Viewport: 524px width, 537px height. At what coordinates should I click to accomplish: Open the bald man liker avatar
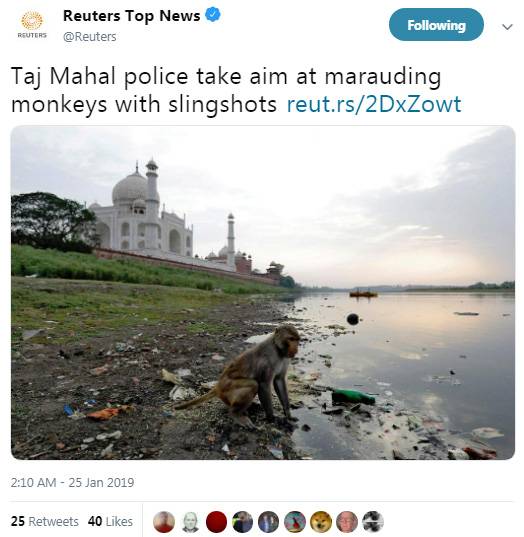[x=347, y=522]
